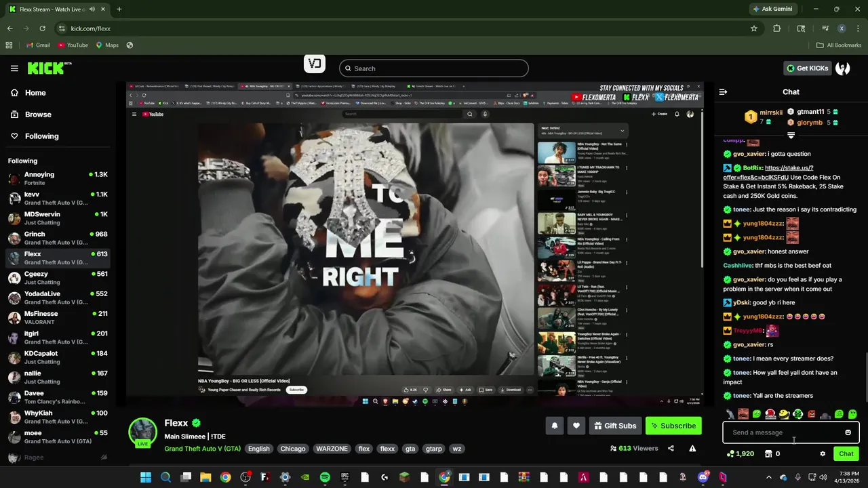868x488 pixels.
Task: Open Gmail bookmark
Action: click(38, 45)
